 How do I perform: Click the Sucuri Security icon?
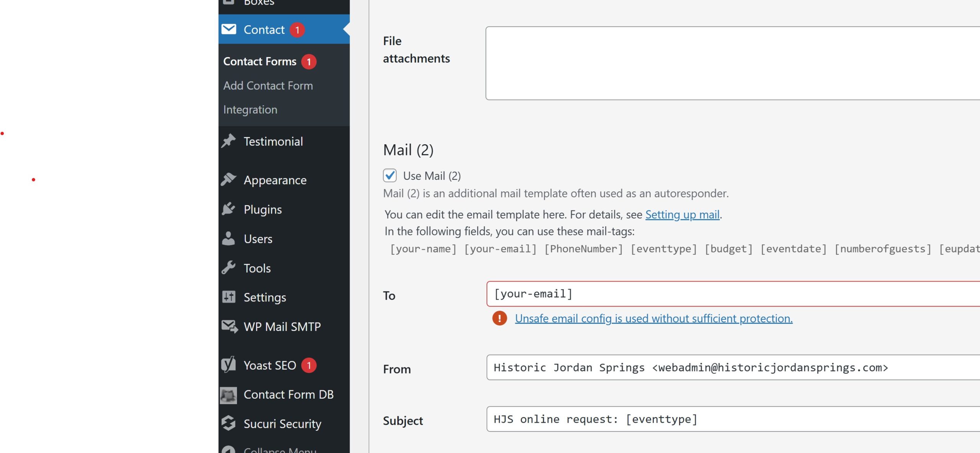229,423
